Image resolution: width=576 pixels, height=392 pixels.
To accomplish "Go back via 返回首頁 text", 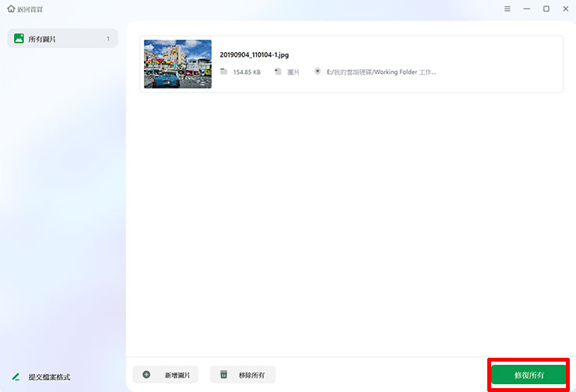I will 30,9.
